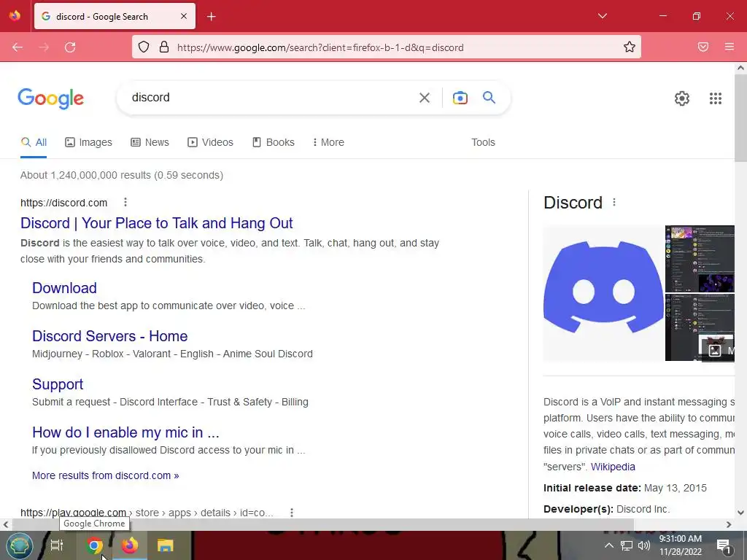747x560 pixels.
Task: Close the discord - Google Search tab
Action: [x=184, y=16]
